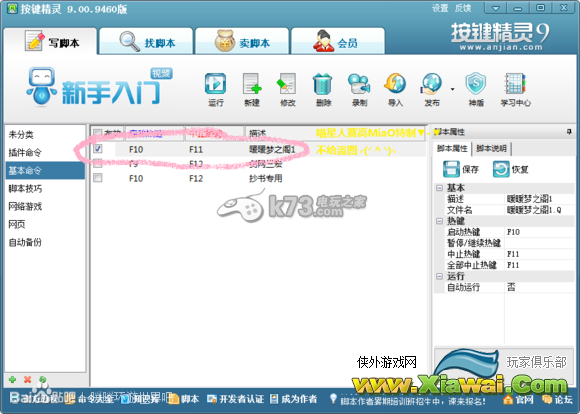Collapse the 热键 property group
The image size is (580, 414).
[439, 221]
